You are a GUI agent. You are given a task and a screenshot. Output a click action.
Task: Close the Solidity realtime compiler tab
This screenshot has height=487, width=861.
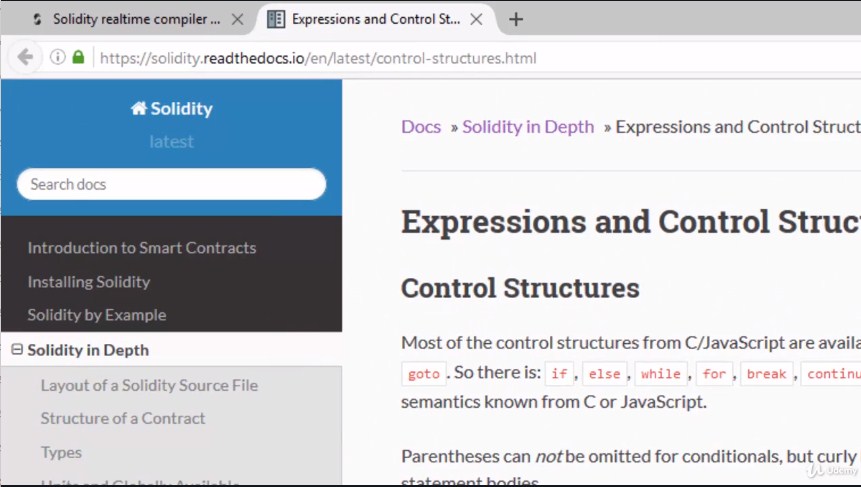237,20
